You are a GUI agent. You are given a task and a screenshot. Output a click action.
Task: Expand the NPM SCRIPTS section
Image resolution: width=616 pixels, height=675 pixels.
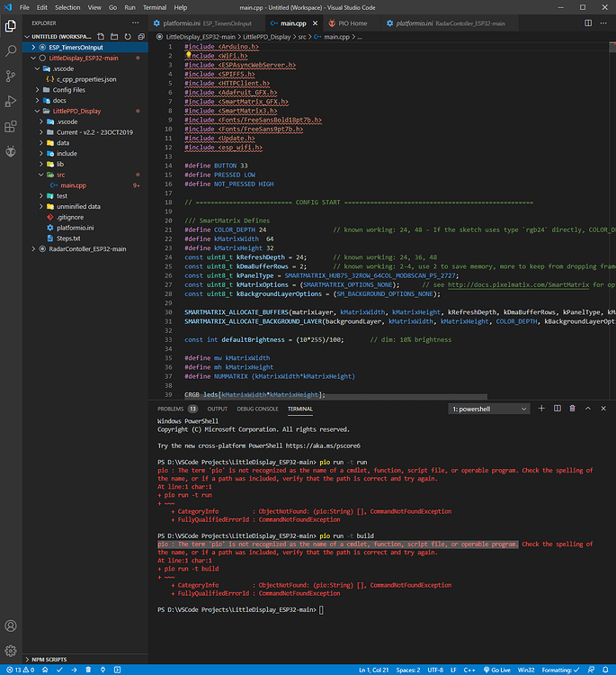[x=49, y=660]
